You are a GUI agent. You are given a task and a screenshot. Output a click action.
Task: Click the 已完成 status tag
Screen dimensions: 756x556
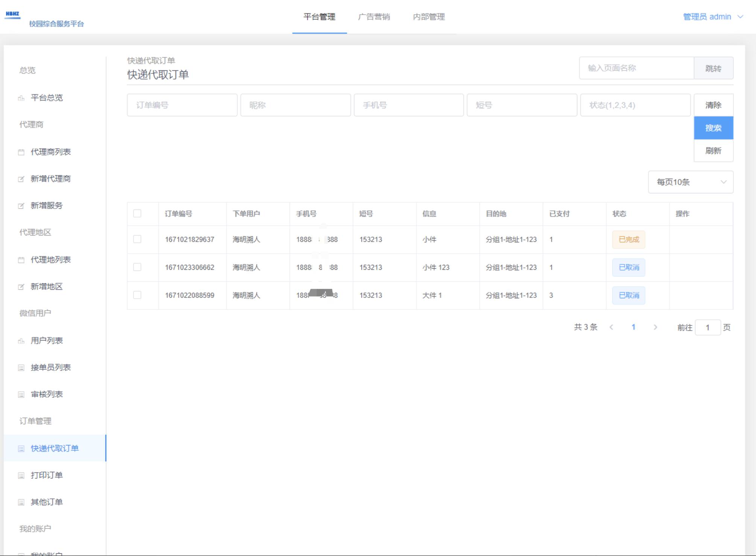(629, 239)
